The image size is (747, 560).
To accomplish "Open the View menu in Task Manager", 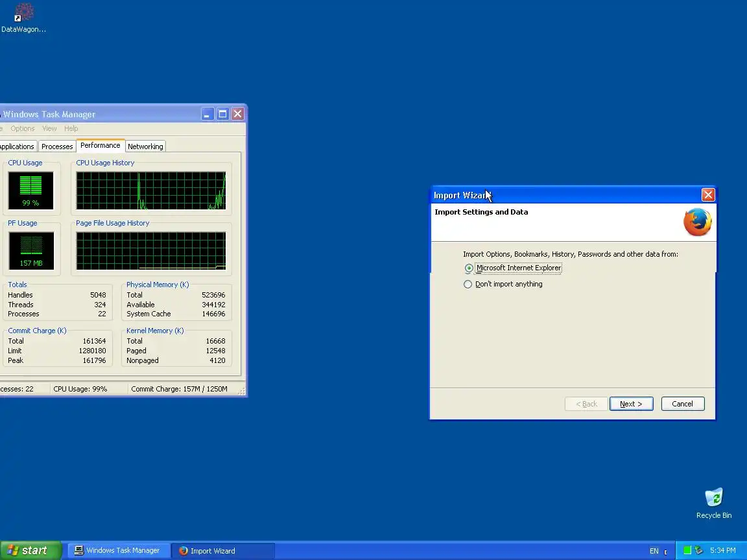I will tap(49, 128).
